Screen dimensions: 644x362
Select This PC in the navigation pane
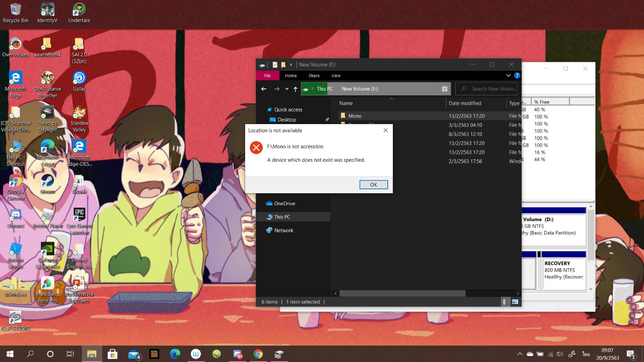pos(282,217)
